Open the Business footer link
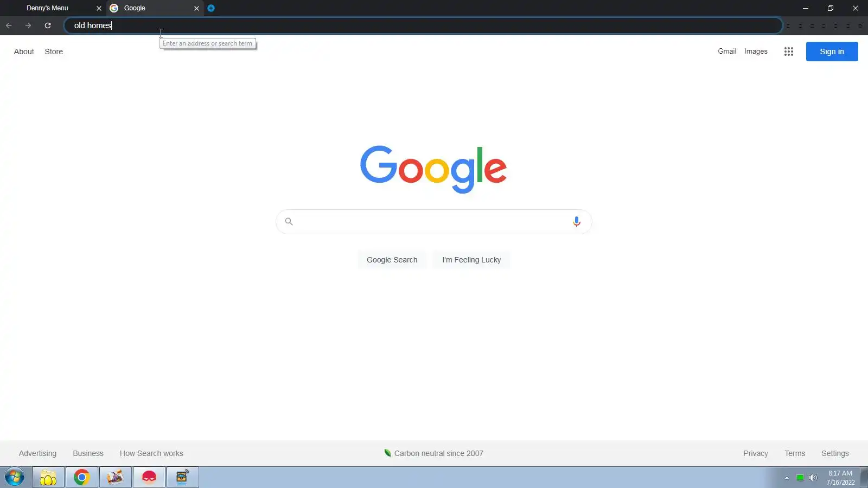Image resolution: width=868 pixels, height=488 pixels. pos(88,453)
